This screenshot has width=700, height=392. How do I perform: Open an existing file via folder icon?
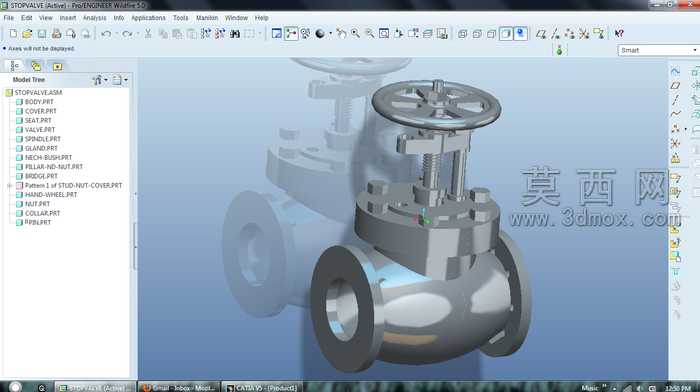pyautogui.click(x=27, y=33)
